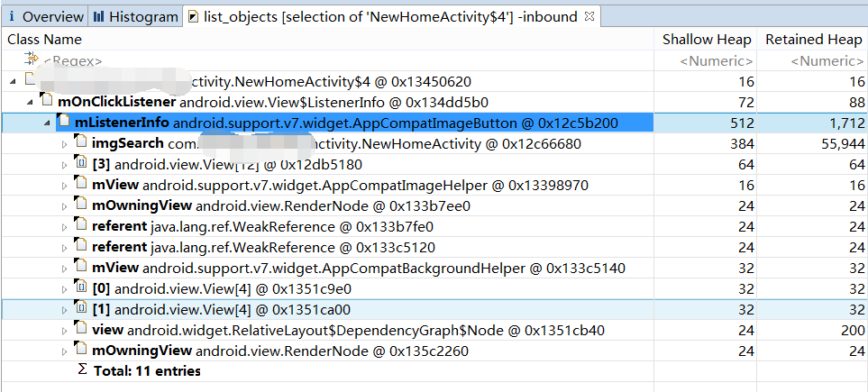Click the imgSearch NewHomeActivity object icon
868x392 pixels.
pyautogui.click(x=82, y=143)
